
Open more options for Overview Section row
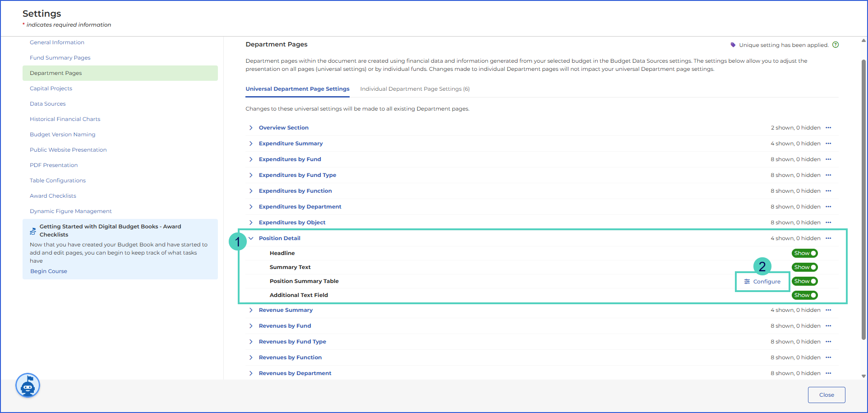(x=828, y=128)
